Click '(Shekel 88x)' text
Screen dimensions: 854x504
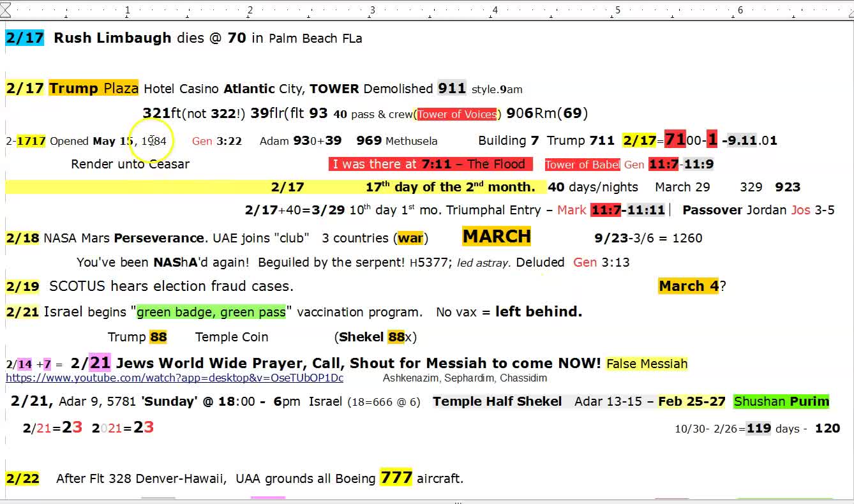375,337
